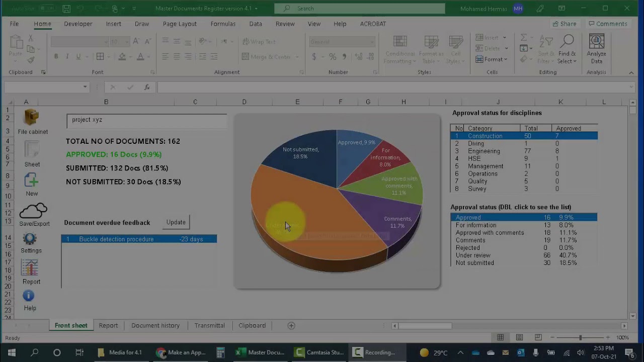
Task: Expand the formula bar
Action: click(x=631, y=87)
